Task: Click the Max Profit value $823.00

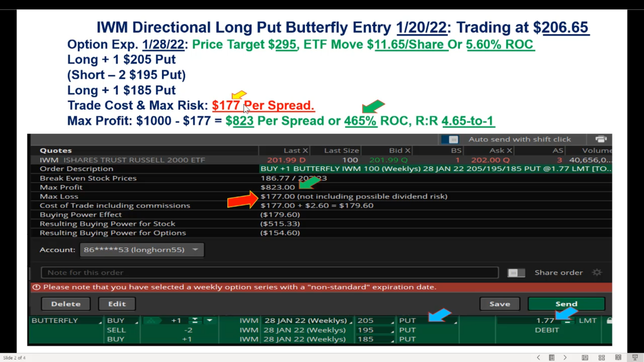Action: (278, 187)
